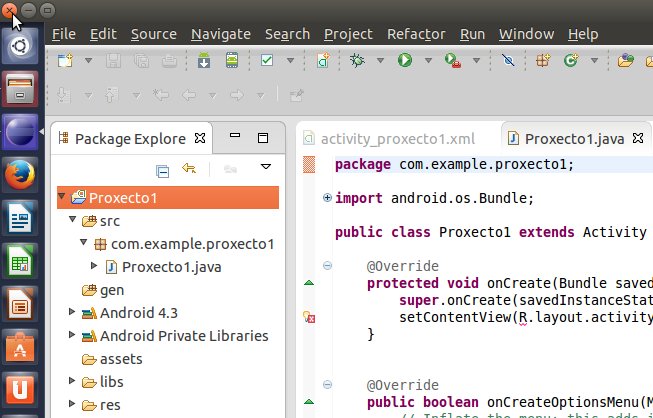653x418 pixels.
Task: Expand the Android Private Libraries node
Action: tap(72, 334)
